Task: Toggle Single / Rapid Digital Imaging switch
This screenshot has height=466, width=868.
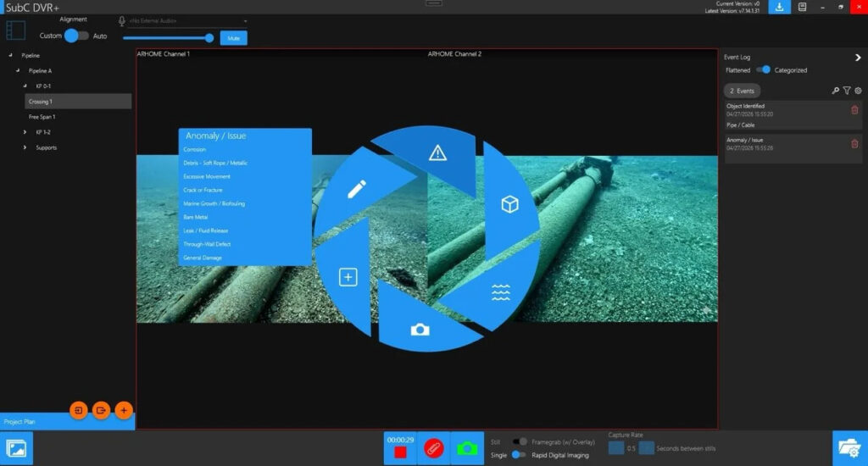Action: coord(519,455)
